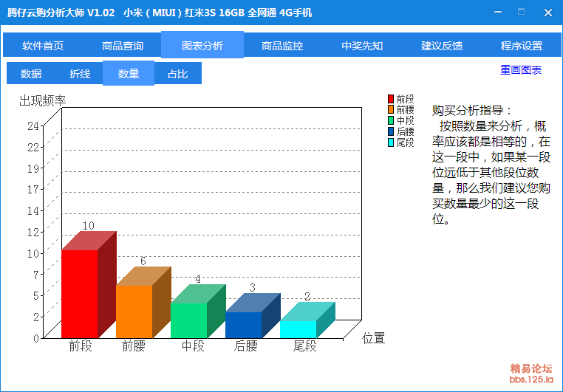Viewport: 563px width, 392px height.
Task: Click the value label 3 above the blue bar
Action: pyautogui.click(x=253, y=288)
